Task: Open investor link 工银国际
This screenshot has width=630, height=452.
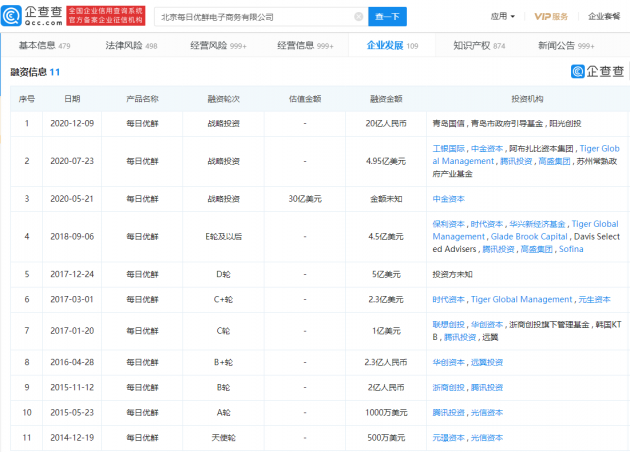Action: (448, 149)
